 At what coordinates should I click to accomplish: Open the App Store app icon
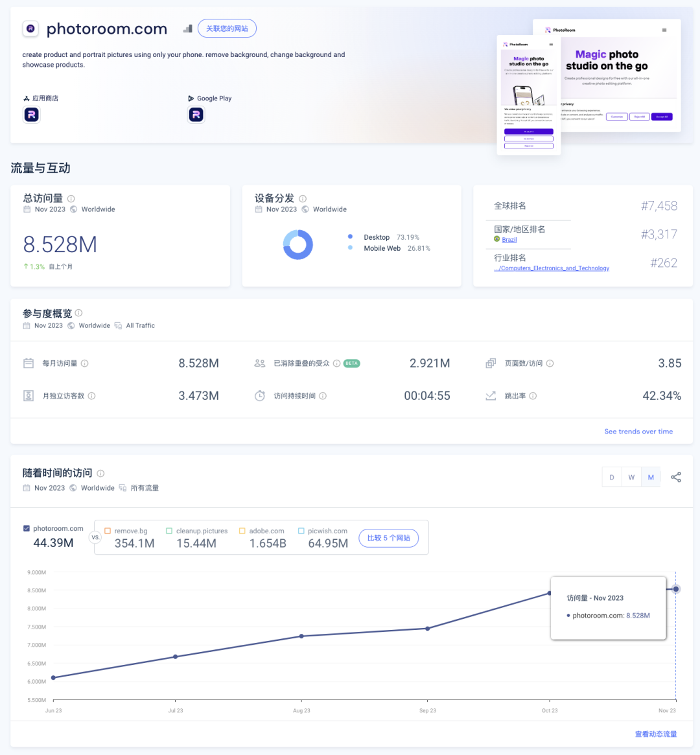click(x=32, y=115)
